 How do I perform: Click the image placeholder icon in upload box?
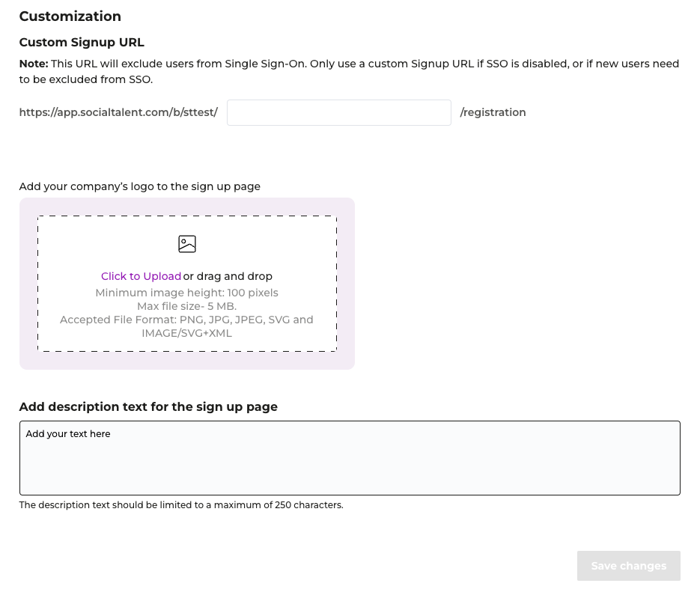point(187,244)
